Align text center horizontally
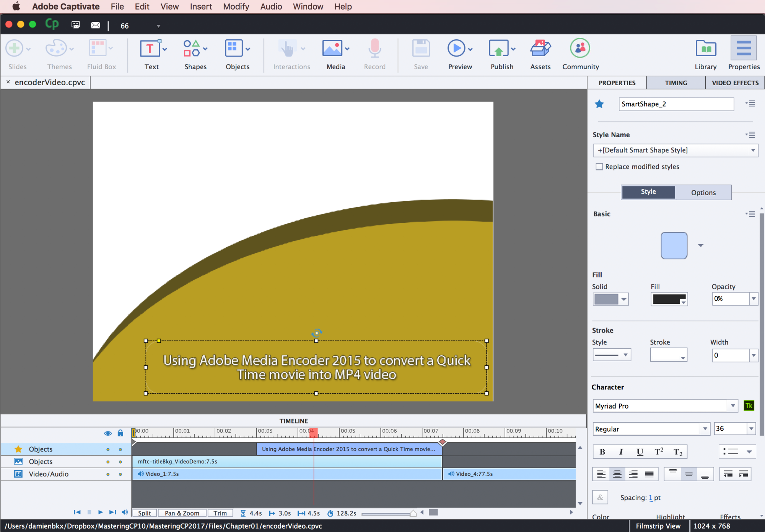This screenshot has height=532, width=765. [617, 474]
